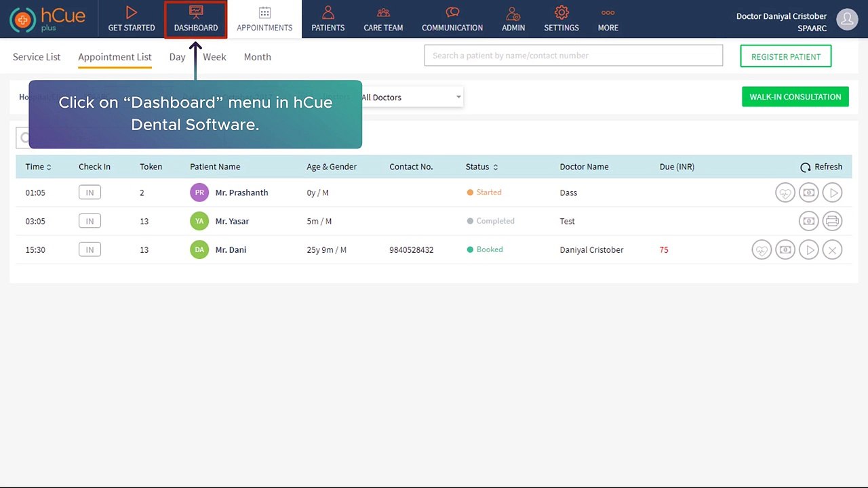This screenshot has height=488, width=868.
Task: Click the Patient Name column header
Action: pyautogui.click(x=215, y=167)
